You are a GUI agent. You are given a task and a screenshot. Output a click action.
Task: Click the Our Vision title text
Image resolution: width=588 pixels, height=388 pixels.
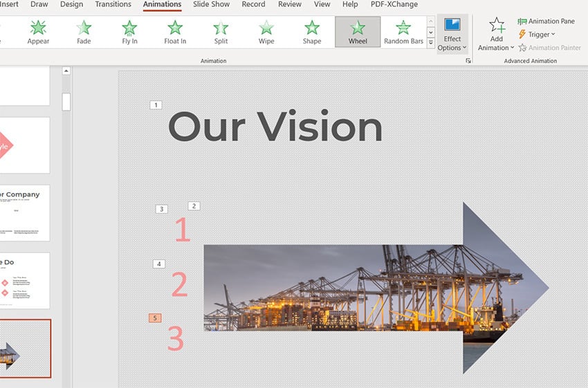[x=275, y=127]
